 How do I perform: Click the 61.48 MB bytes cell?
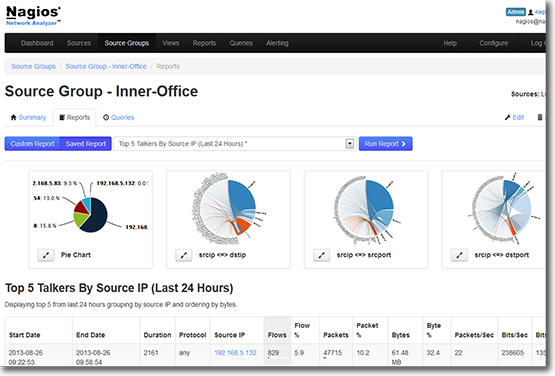tap(400, 357)
